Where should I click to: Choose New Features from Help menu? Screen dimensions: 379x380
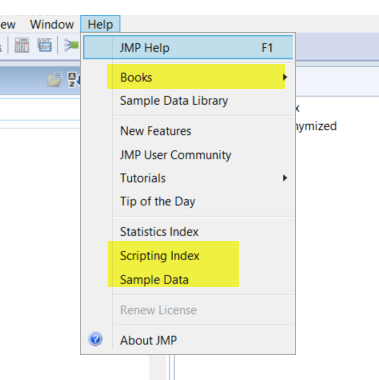click(x=188, y=131)
